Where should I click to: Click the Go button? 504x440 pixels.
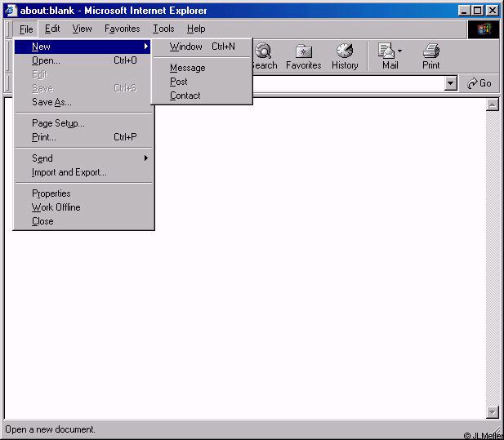click(479, 83)
